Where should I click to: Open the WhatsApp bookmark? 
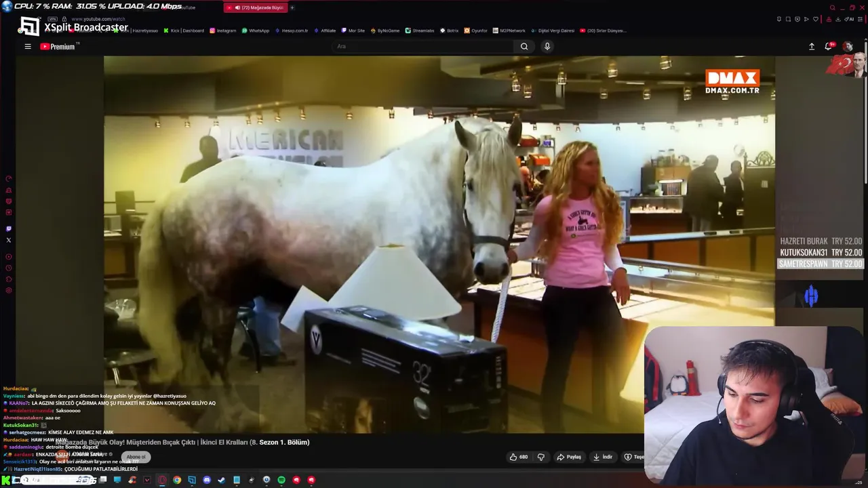[256, 30]
